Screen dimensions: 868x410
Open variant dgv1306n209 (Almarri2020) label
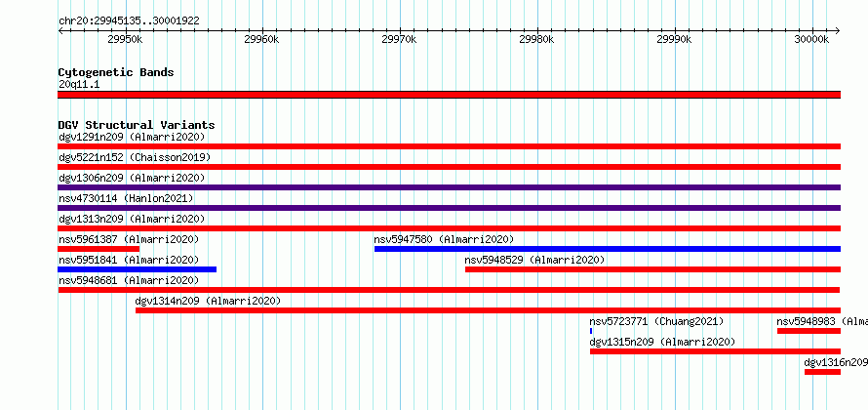(x=132, y=178)
